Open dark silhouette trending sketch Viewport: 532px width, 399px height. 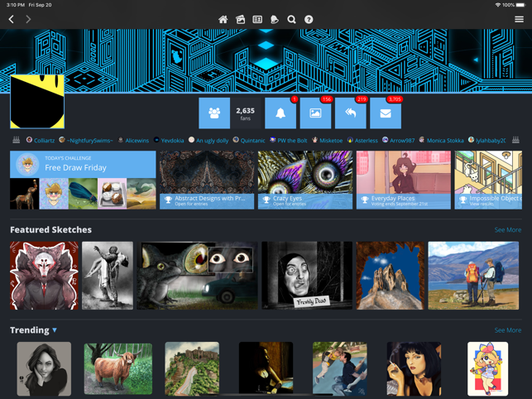coord(266,368)
